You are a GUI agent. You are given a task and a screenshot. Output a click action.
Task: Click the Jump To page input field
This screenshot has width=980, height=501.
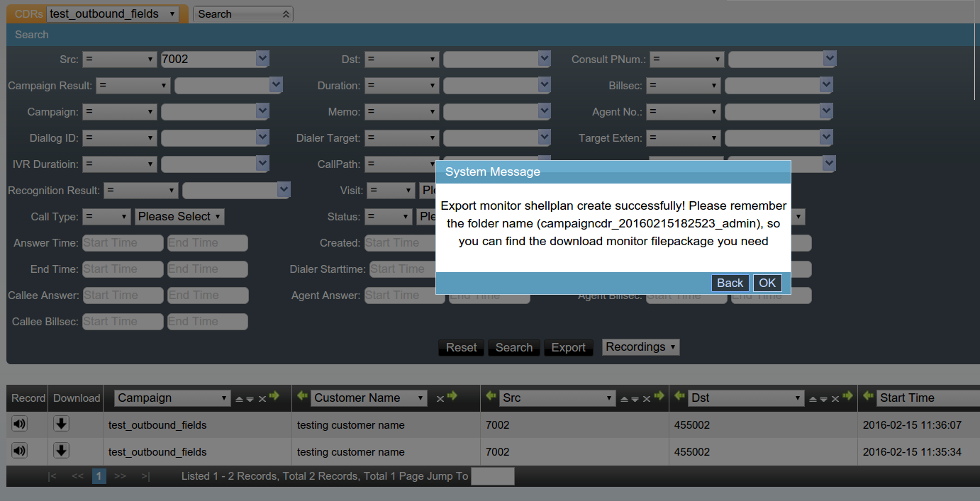pos(493,476)
